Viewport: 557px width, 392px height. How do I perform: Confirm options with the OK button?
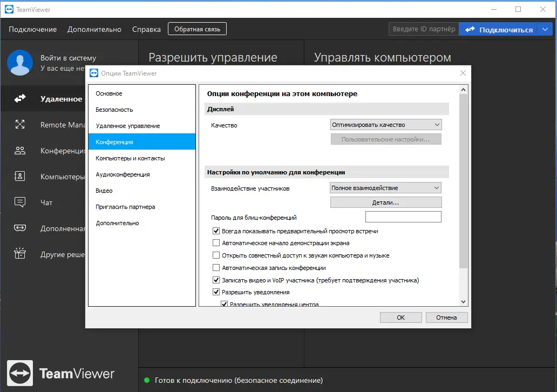tap(400, 317)
